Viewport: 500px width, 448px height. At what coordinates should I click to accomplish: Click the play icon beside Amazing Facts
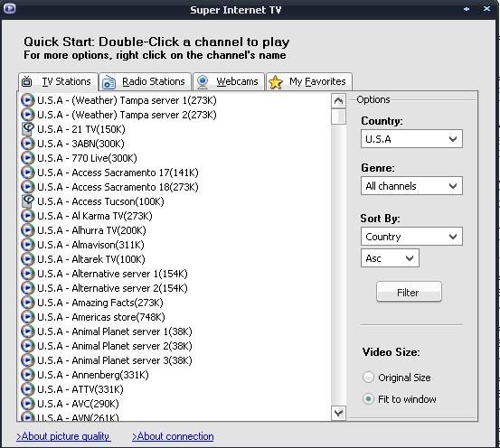pos(27,303)
